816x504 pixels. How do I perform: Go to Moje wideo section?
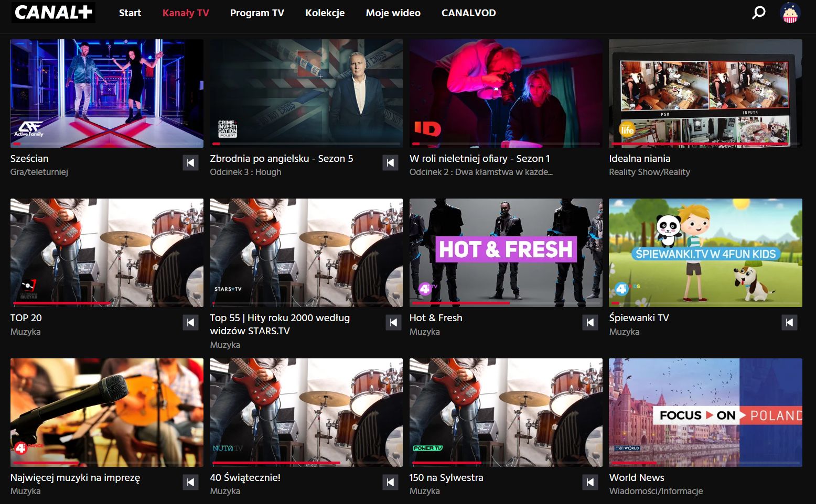393,13
